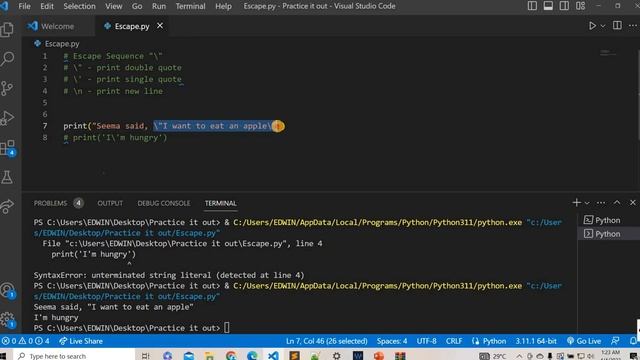Open the Run and Debug view

pyautogui.click(x=7, y=118)
